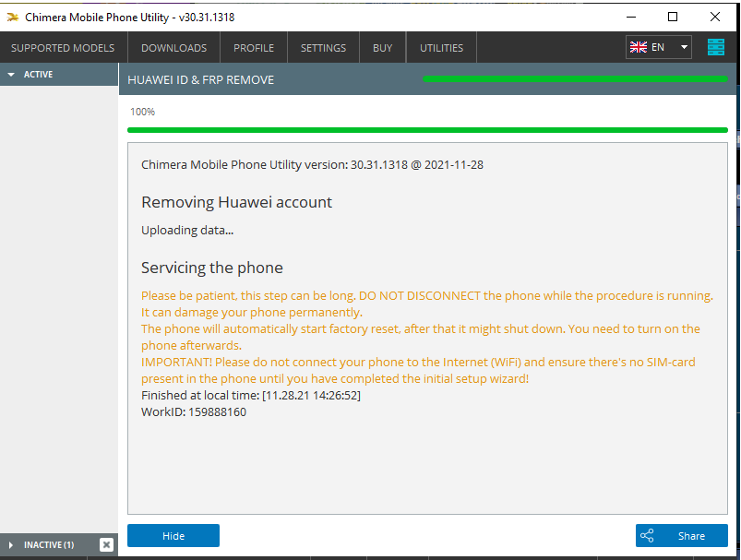Click the Removing Huawei account heading

click(237, 202)
